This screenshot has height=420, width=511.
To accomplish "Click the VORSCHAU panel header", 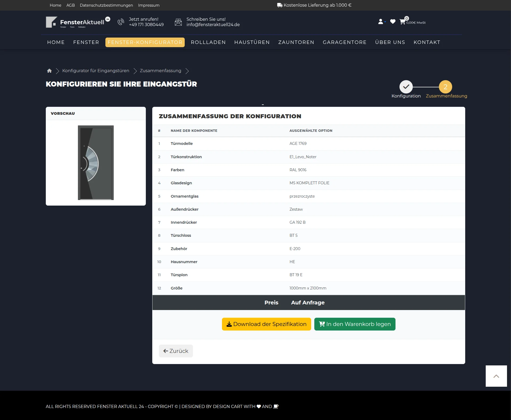I will (x=96, y=113).
